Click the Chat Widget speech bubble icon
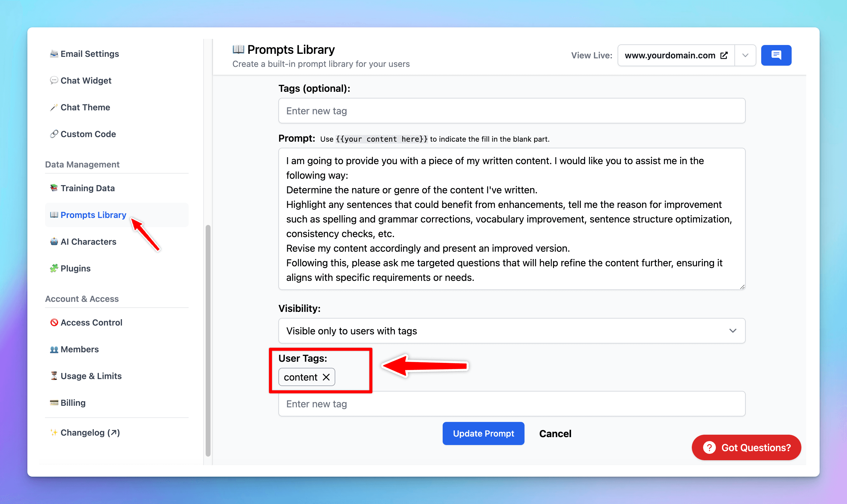Viewport: 847px width, 504px height. 54,81
